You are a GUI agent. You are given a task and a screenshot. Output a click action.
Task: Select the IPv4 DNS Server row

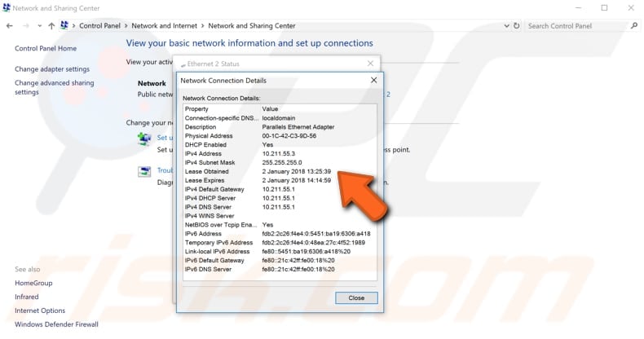coord(280,207)
